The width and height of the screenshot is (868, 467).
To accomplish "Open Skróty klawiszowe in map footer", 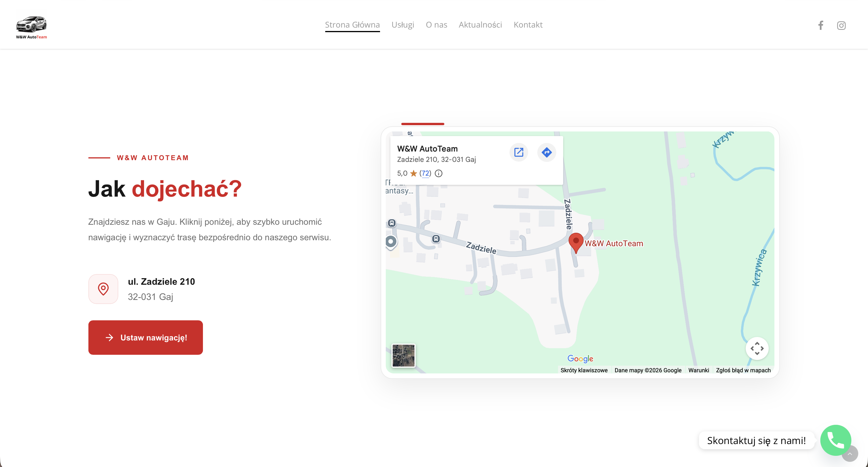I will pos(584,370).
